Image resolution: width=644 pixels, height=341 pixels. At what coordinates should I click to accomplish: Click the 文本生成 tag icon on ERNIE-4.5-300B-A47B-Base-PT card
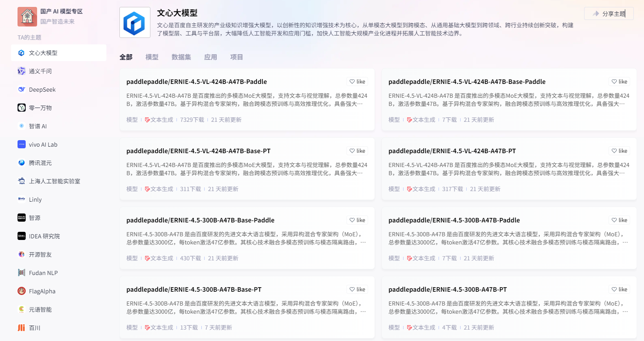[148, 328]
